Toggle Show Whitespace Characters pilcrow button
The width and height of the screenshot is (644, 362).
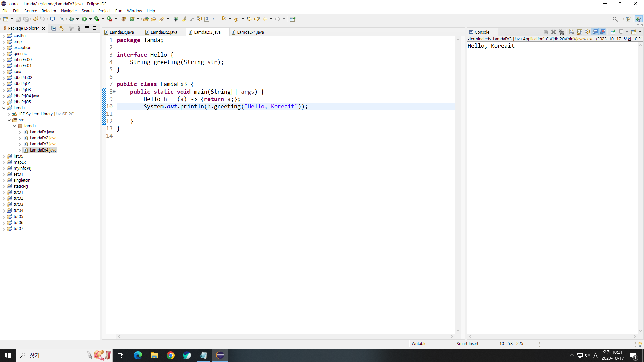(x=214, y=19)
